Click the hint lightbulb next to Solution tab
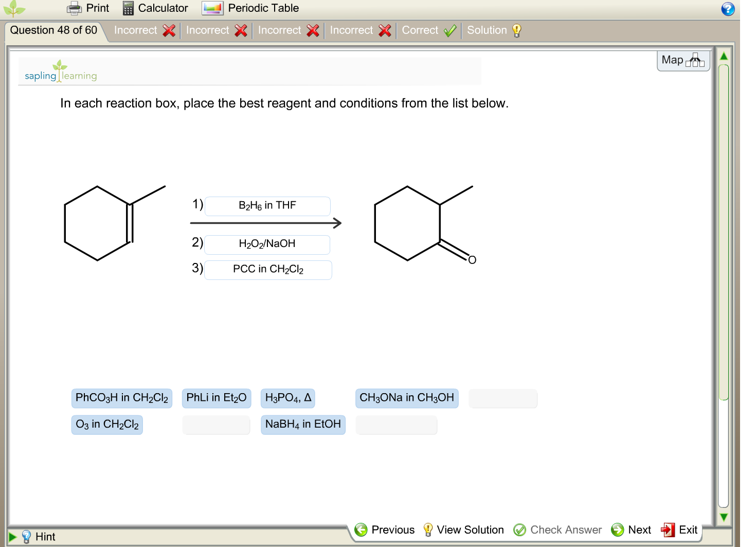This screenshot has height=547, width=756. point(516,30)
